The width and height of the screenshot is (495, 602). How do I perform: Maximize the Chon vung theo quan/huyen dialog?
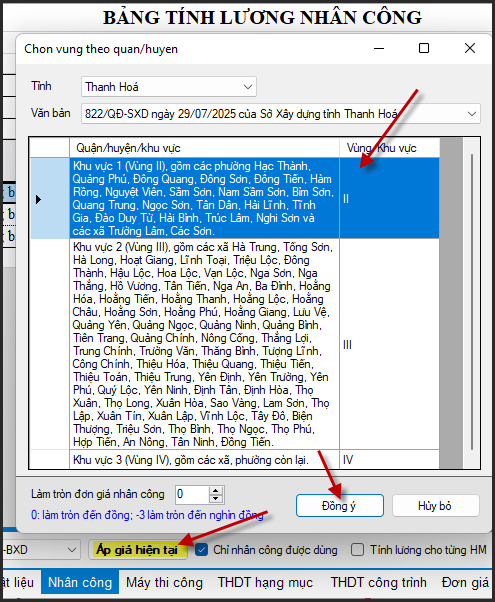coord(424,48)
